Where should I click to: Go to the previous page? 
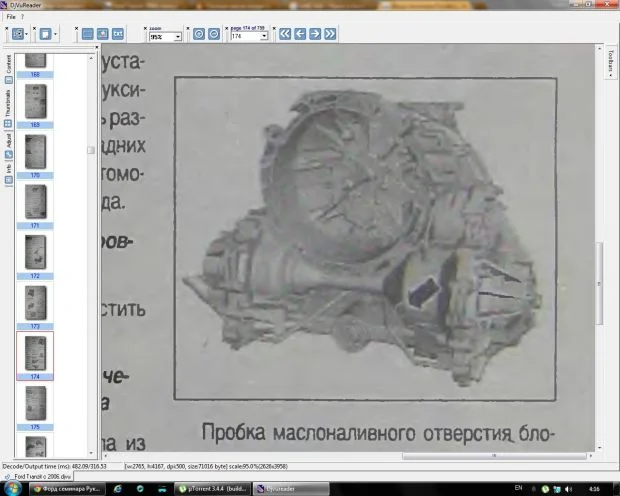coord(300,34)
